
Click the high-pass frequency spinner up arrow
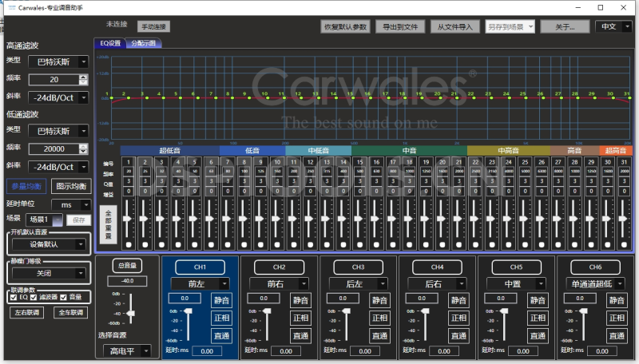[x=84, y=77]
